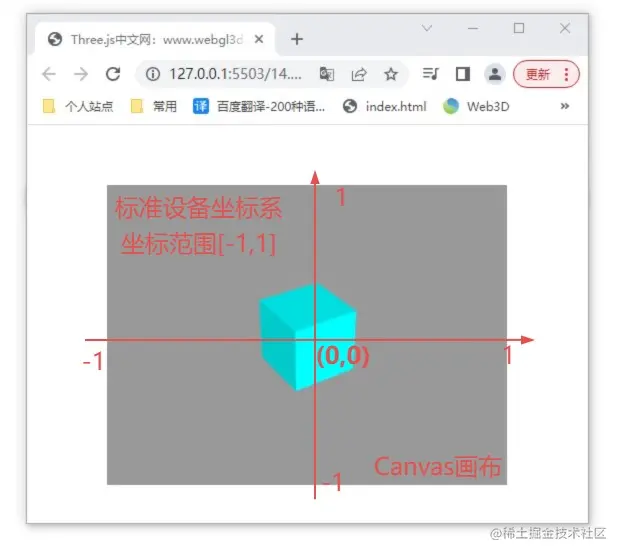Reload the current page
The width and height of the screenshot is (622, 556).
(113, 74)
